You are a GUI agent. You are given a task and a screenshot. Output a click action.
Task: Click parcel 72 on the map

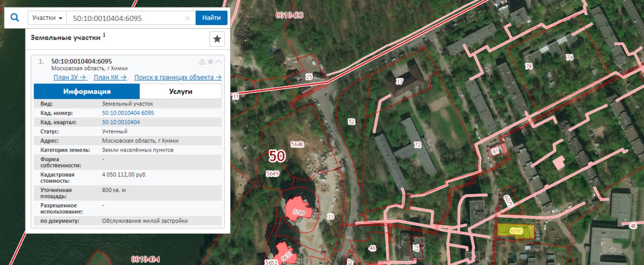coord(418,145)
